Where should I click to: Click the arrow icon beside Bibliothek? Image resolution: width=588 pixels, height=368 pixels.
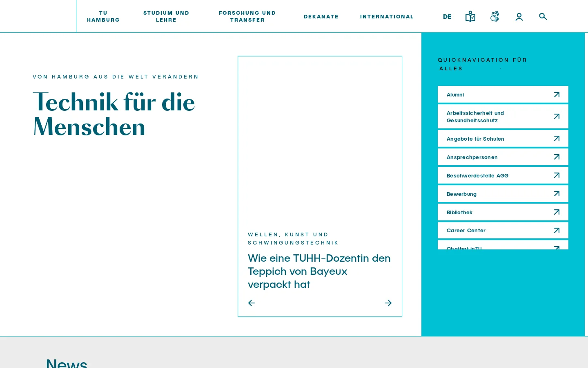557,212
